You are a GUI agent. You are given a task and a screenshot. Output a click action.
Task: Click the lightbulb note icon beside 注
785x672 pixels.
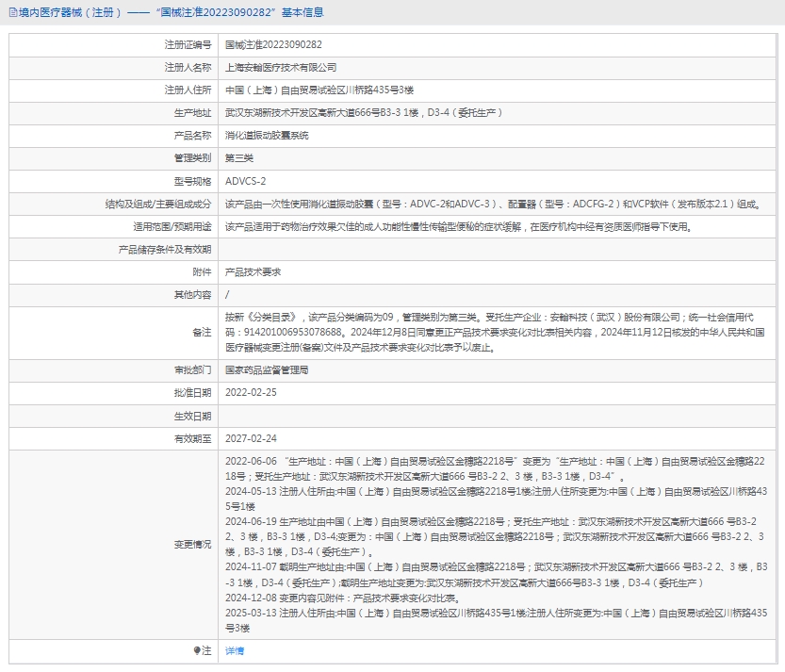[x=197, y=650]
